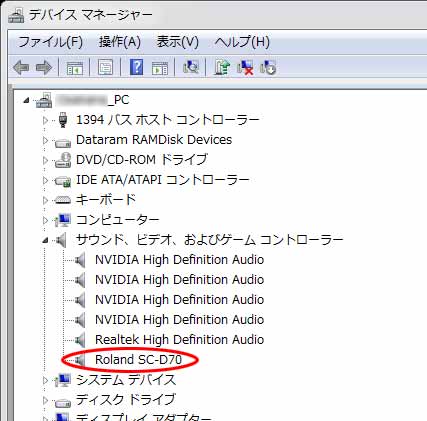Image resolution: width=427 pixels, height=421 pixels.
Task: Click the コンピューター monitor icon
Action: (63, 220)
